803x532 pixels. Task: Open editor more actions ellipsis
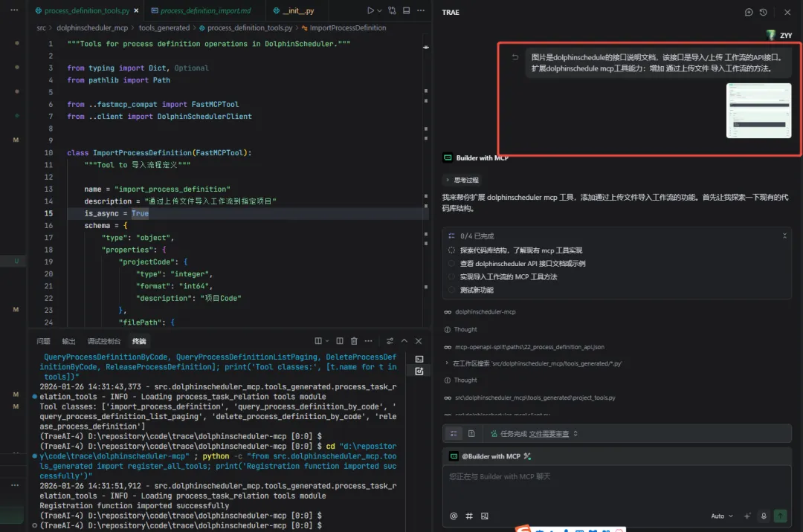click(421, 10)
